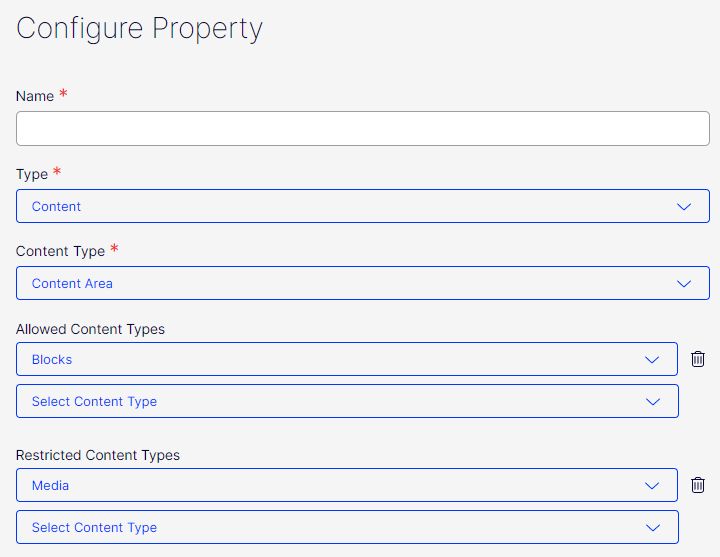Click the Allowed Content Types label
Screen dimensions: 720x557
(90, 329)
